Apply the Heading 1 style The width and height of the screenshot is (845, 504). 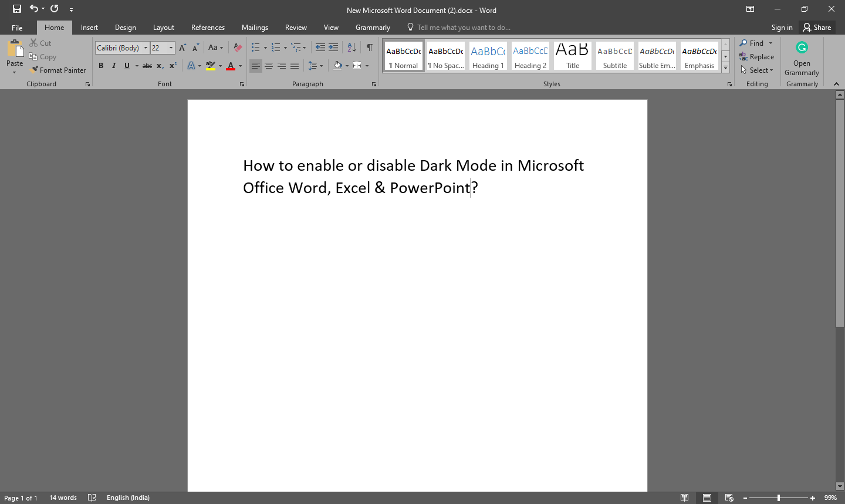488,56
